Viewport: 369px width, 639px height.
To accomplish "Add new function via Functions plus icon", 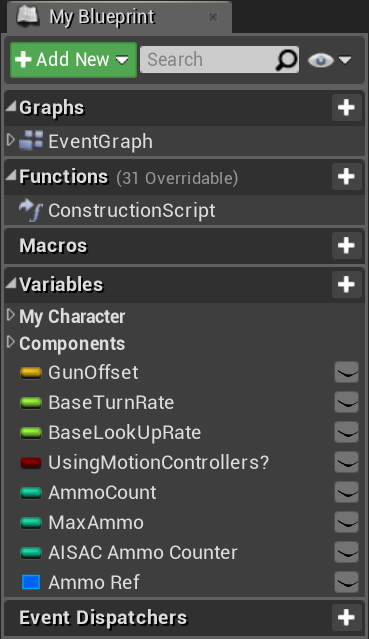I will pos(346,176).
